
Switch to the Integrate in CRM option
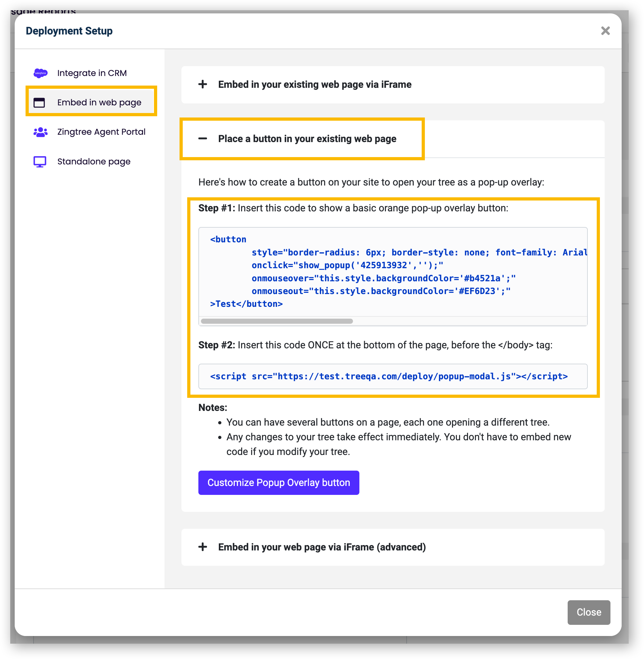[92, 73]
